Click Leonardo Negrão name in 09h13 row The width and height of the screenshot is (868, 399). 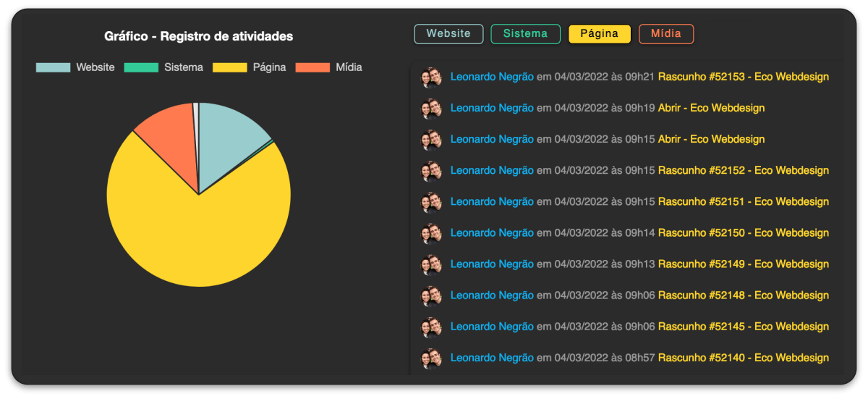click(x=492, y=264)
